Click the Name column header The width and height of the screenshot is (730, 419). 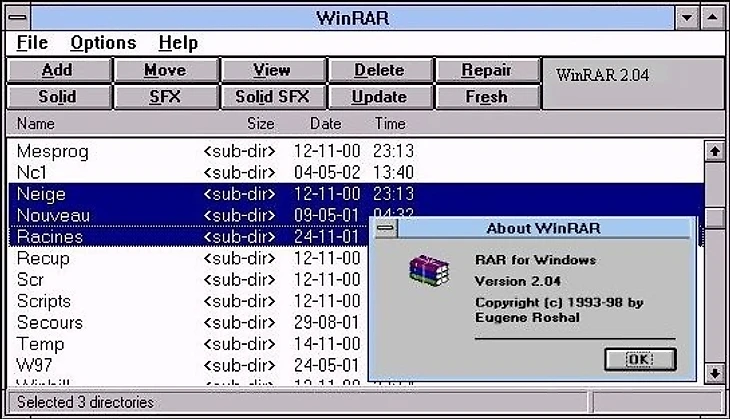click(36, 123)
